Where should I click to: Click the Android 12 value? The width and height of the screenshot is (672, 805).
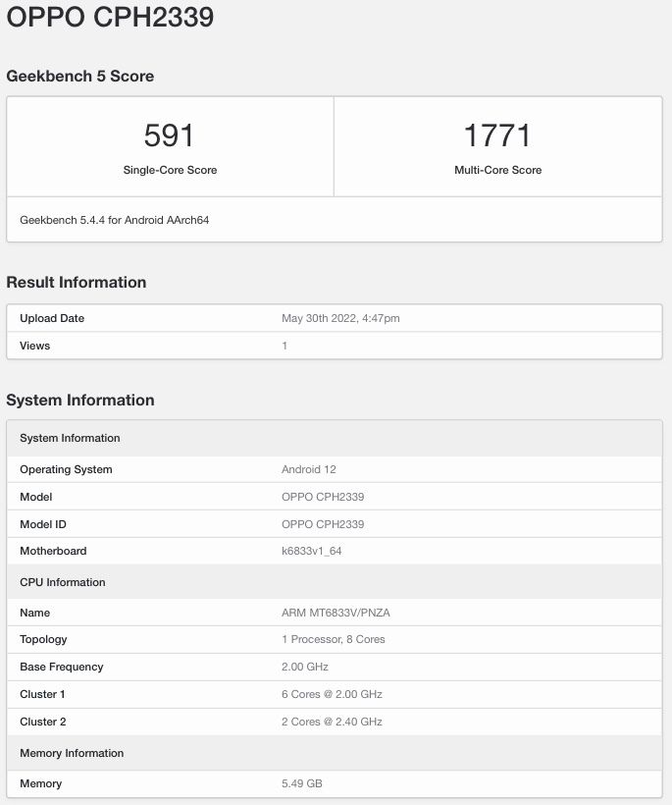point(309,469)
